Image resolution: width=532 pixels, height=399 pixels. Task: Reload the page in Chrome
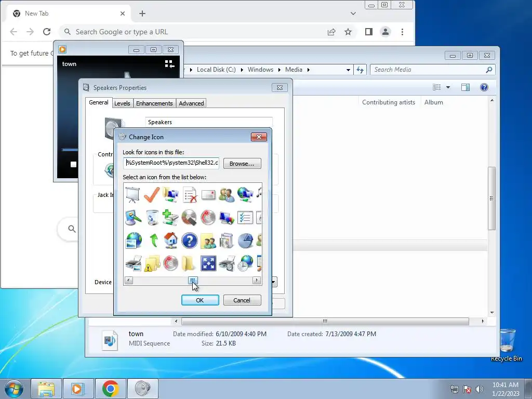[47, 32]
